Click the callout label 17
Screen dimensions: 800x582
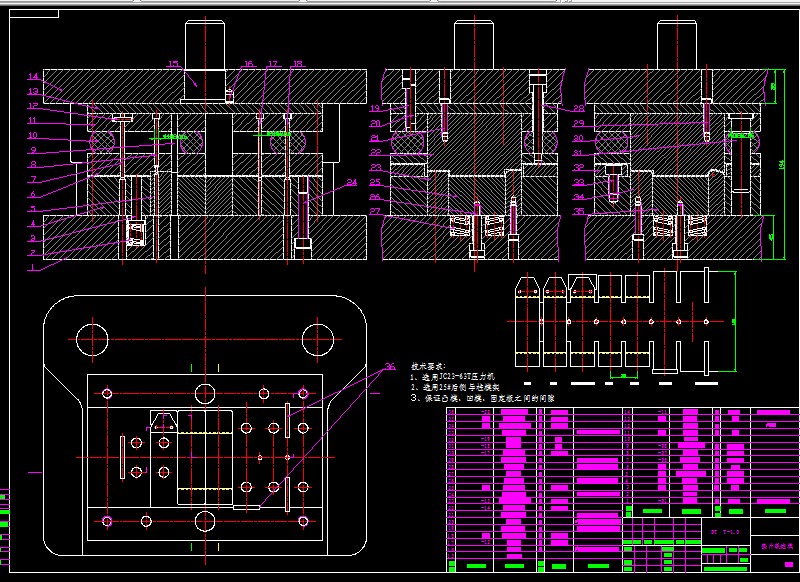coord(273,64)
